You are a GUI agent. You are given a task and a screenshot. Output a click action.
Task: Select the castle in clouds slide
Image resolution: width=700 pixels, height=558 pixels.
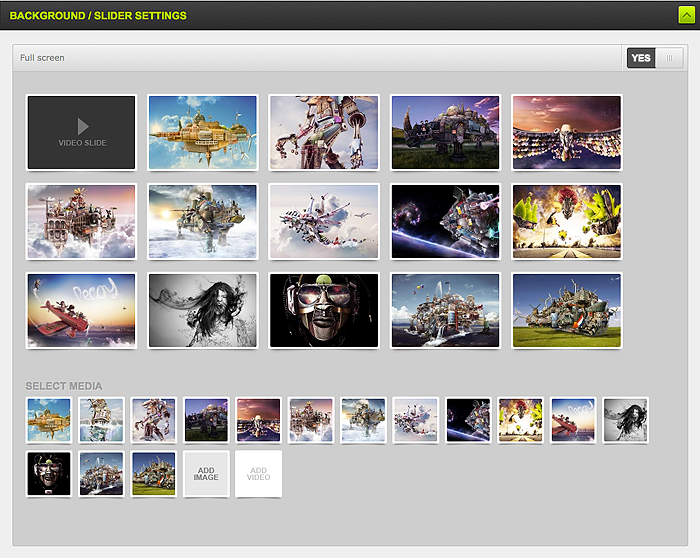pyautogui.click(x=81, y=222)
